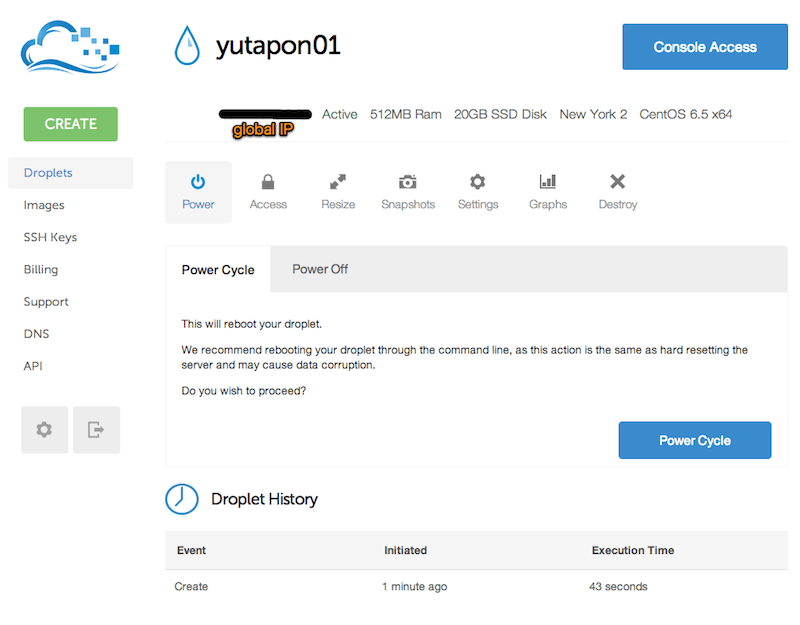Screen dimensions: 800x625
Task: Open the Resize arrows icon
Action: point(338,182)
